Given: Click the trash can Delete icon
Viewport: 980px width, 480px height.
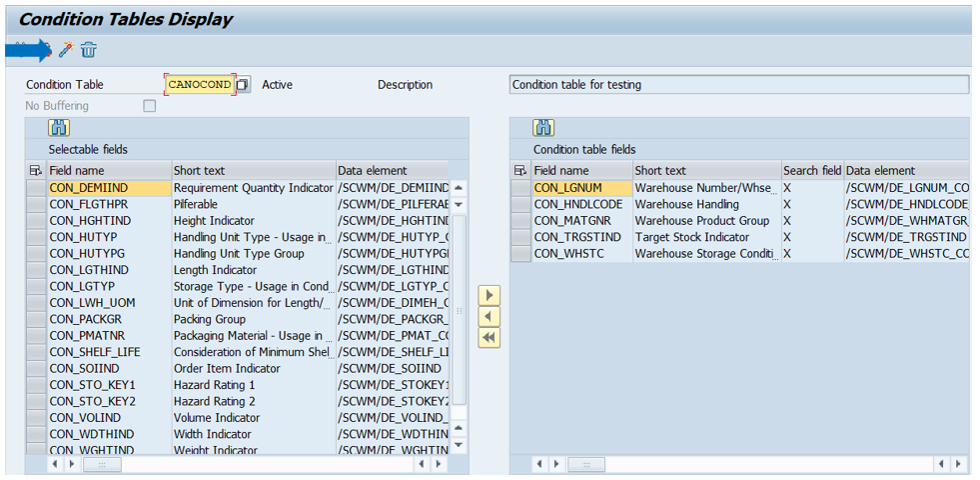Looking at the screenshot, I should click(x=89, y=50).
